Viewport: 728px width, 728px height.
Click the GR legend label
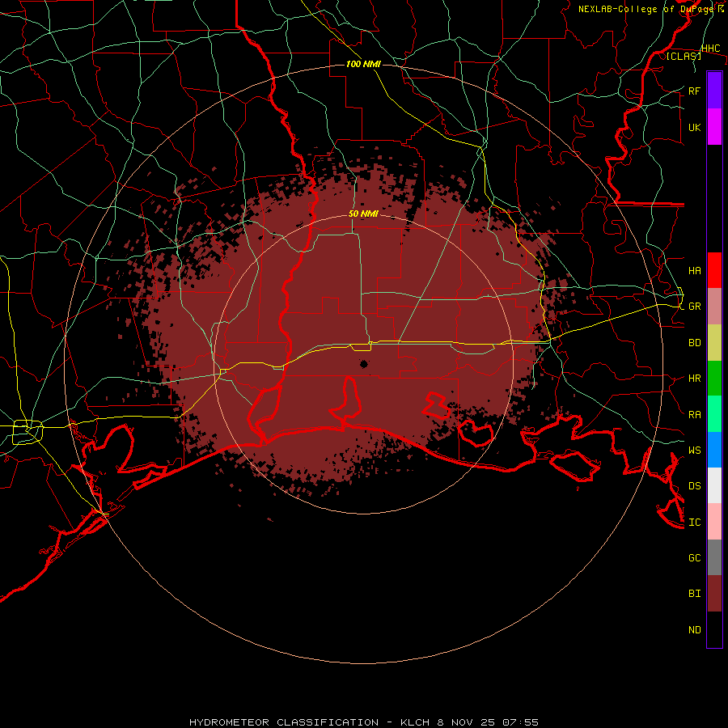point(694,307)
